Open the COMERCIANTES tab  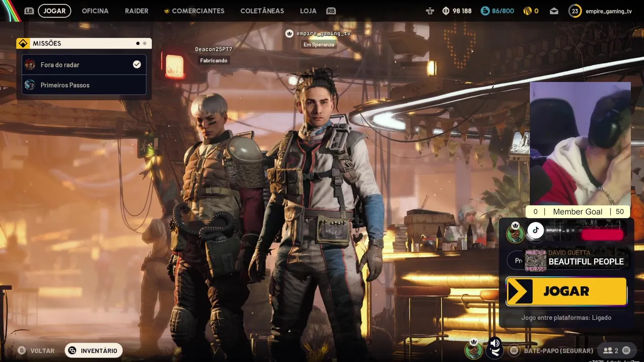coord(194,11)
